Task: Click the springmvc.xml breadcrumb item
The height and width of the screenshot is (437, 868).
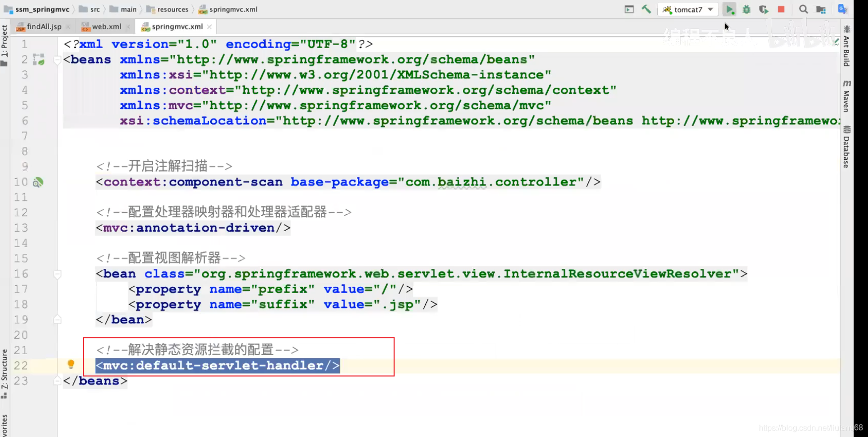Action: [x=228, y=9]
